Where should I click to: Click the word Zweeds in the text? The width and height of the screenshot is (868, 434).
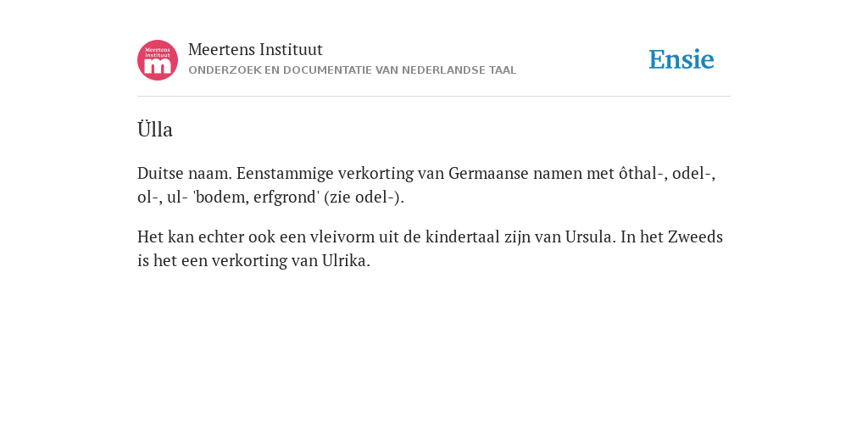pos(695,237)
